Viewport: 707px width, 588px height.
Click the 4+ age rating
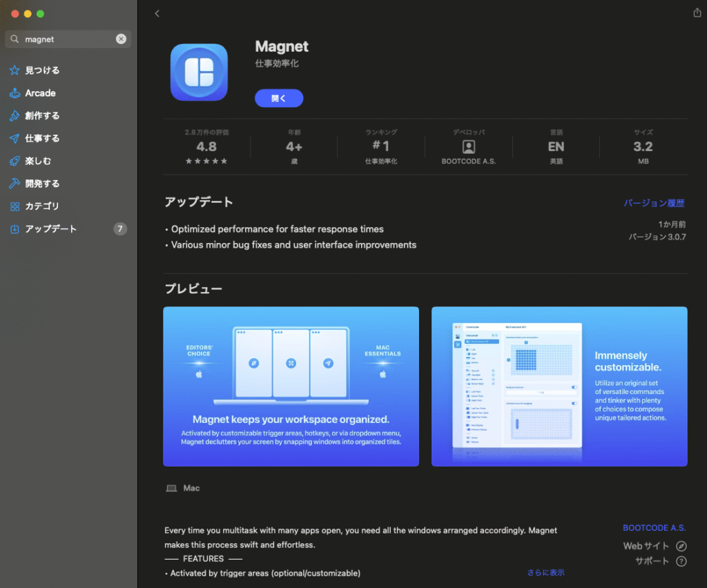294,147
